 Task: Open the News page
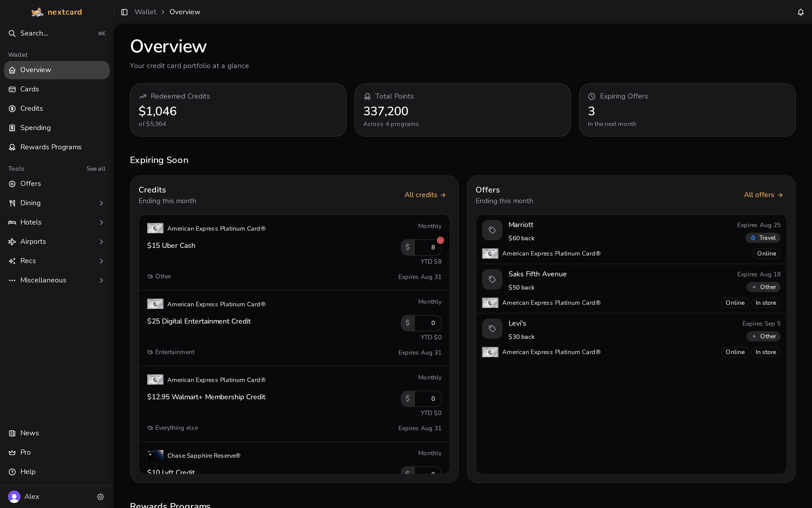click(x=57, y=433)
